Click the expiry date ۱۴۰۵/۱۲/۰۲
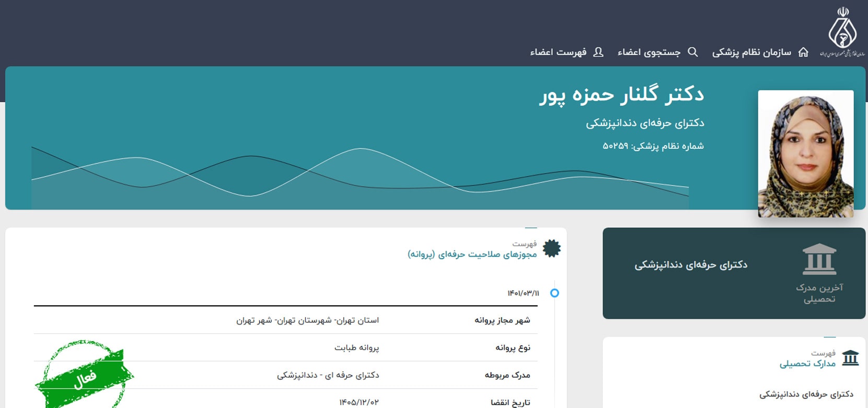The width and height of the screenshot is (868, 408). 359,402
